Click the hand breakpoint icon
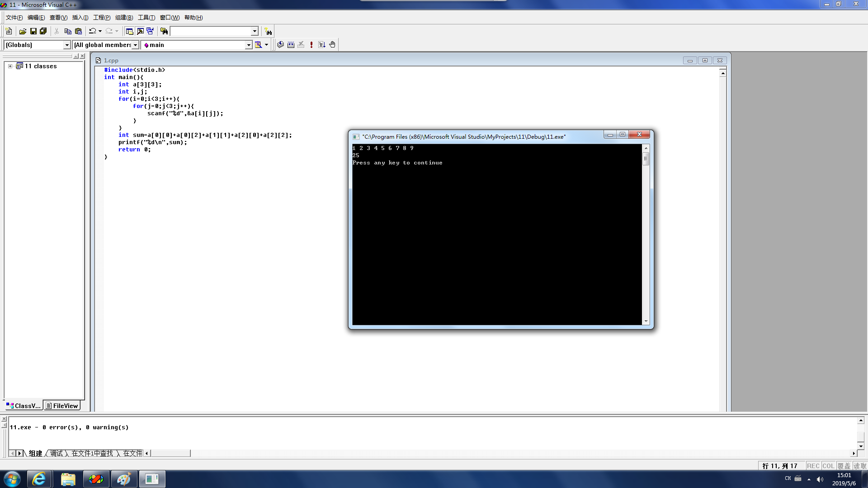The image size is (868, 488). coord(332,45)
